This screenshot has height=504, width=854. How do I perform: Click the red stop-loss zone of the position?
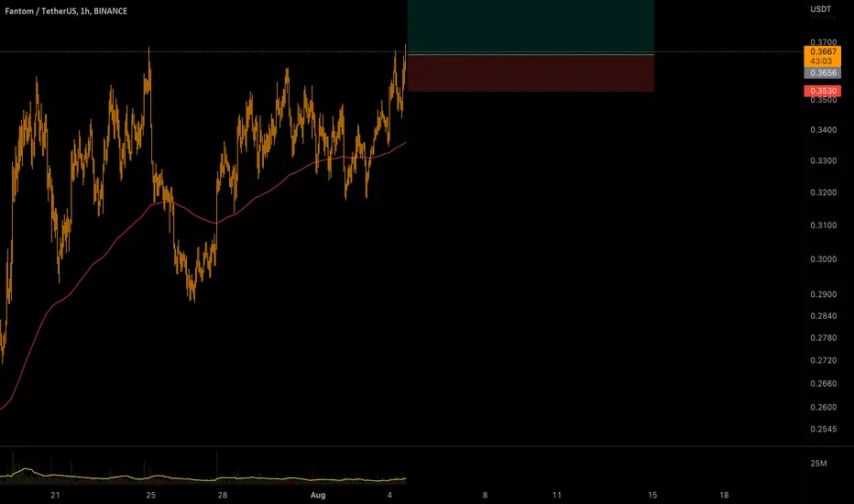click(531, 73)
